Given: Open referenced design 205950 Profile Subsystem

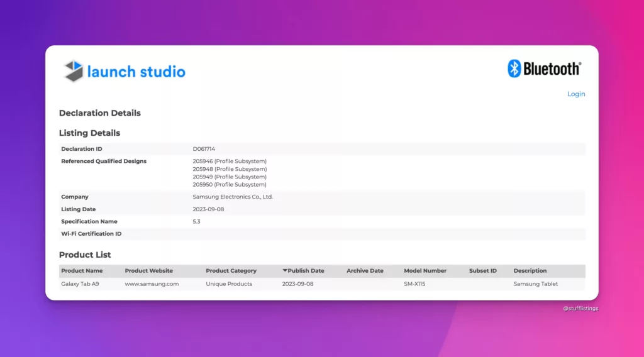Looking at the screenshot, I should click(230, 185).
